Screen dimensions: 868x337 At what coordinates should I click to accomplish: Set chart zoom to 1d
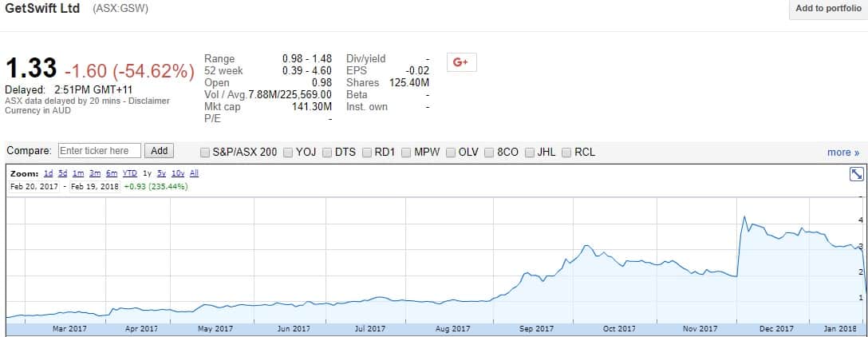pyautogui.click(x=48, y=173)
